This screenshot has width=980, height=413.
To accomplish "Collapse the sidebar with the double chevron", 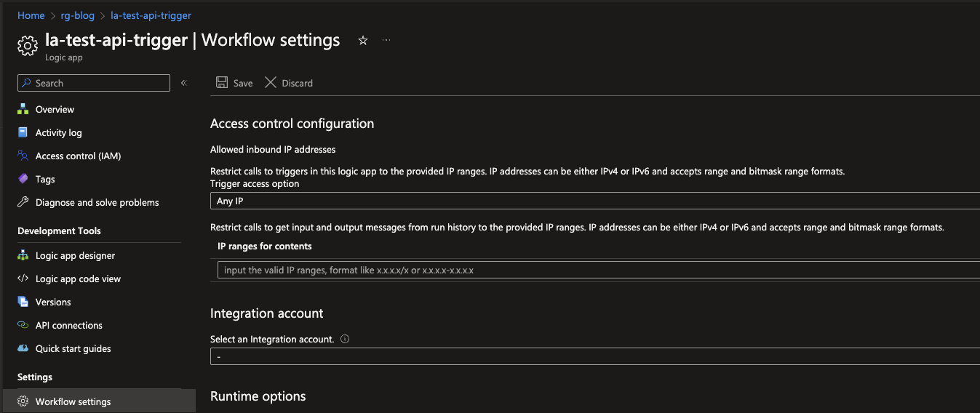I will point(184,83).
